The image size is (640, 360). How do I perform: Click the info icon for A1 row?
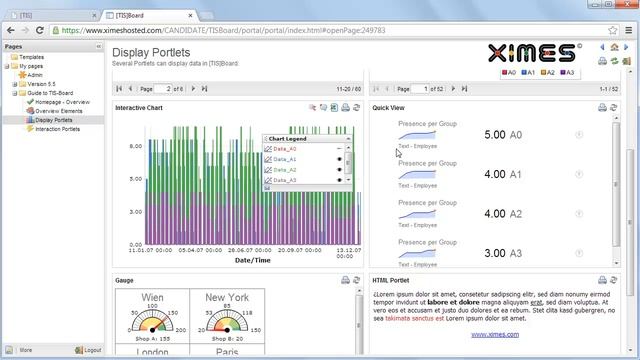579,174
